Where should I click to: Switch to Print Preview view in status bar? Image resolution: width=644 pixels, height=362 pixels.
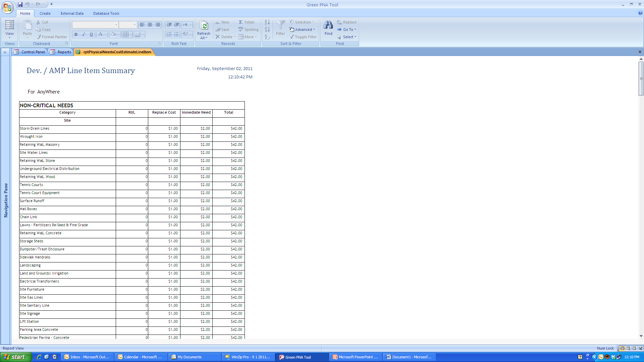(628, 348)
